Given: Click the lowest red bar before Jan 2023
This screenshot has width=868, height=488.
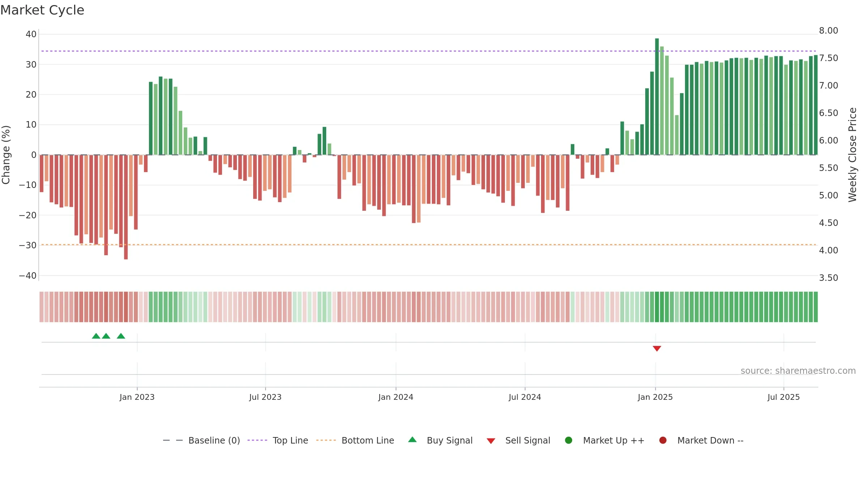Looking at the screenshot, I should tap(126, 207).
